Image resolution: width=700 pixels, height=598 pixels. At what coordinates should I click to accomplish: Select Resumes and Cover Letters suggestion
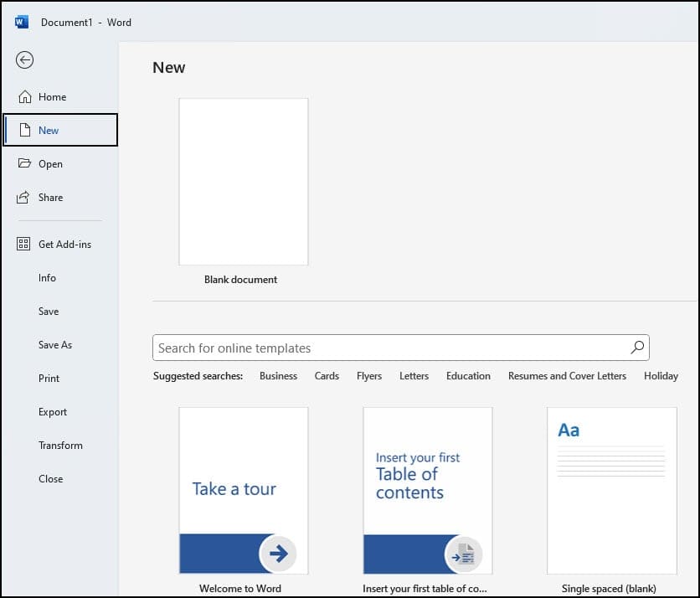(567, 376)
